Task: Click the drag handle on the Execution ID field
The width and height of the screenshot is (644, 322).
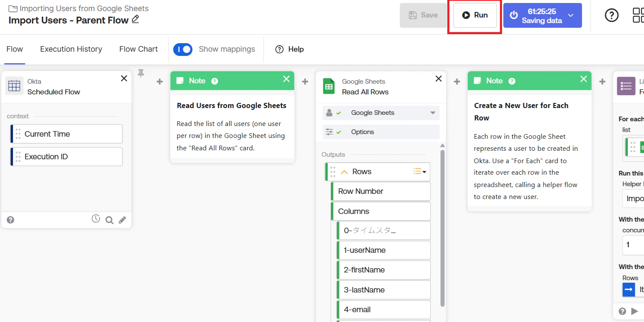Action: pyautogui.click(x=18, y=157)
